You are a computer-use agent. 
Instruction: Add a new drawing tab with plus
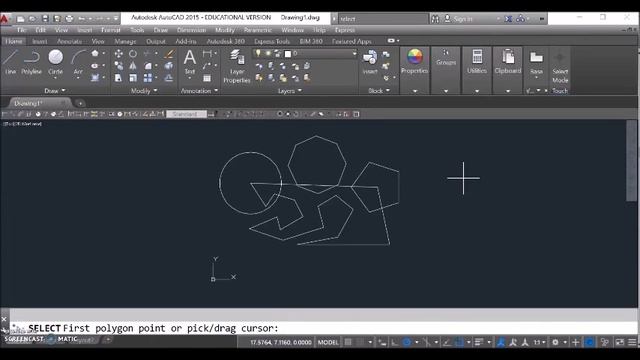[x=80, y=103]
